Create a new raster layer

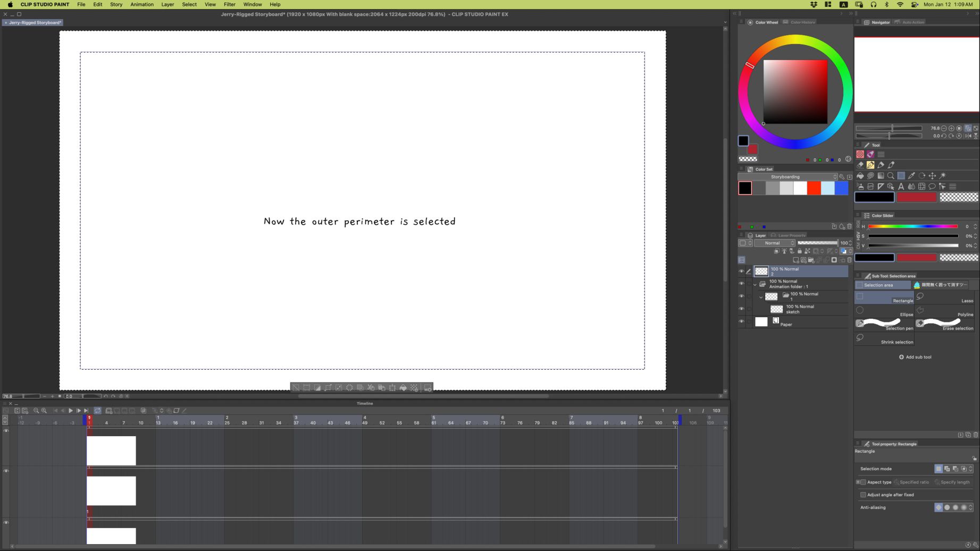[796, 260]
